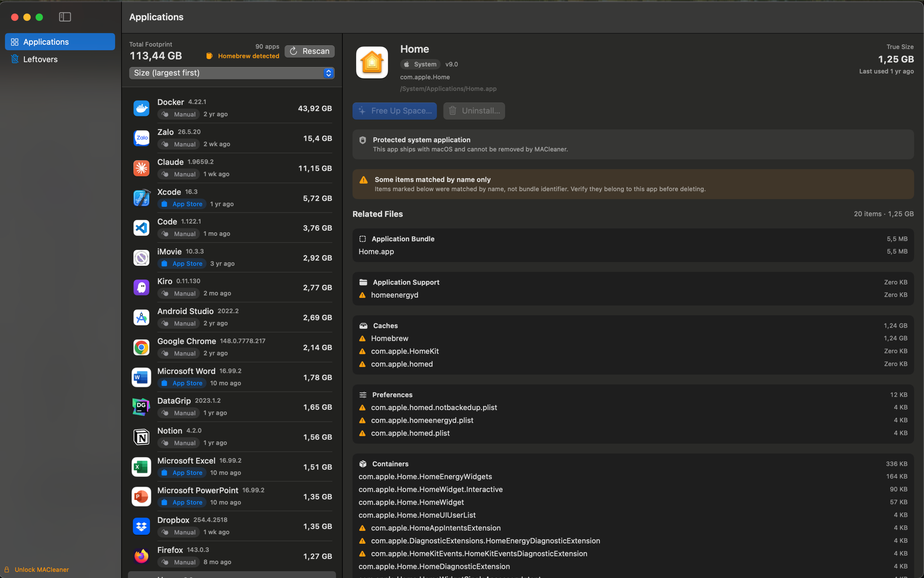Click the Unlock MACleaner link
The image size is (924, 578).
[42, 569]
